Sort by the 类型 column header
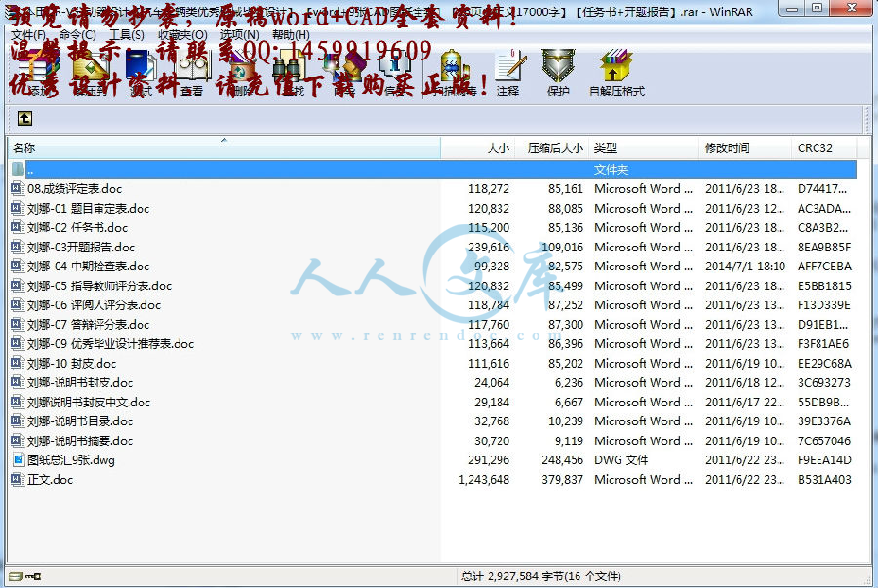 tap(644, 148)
